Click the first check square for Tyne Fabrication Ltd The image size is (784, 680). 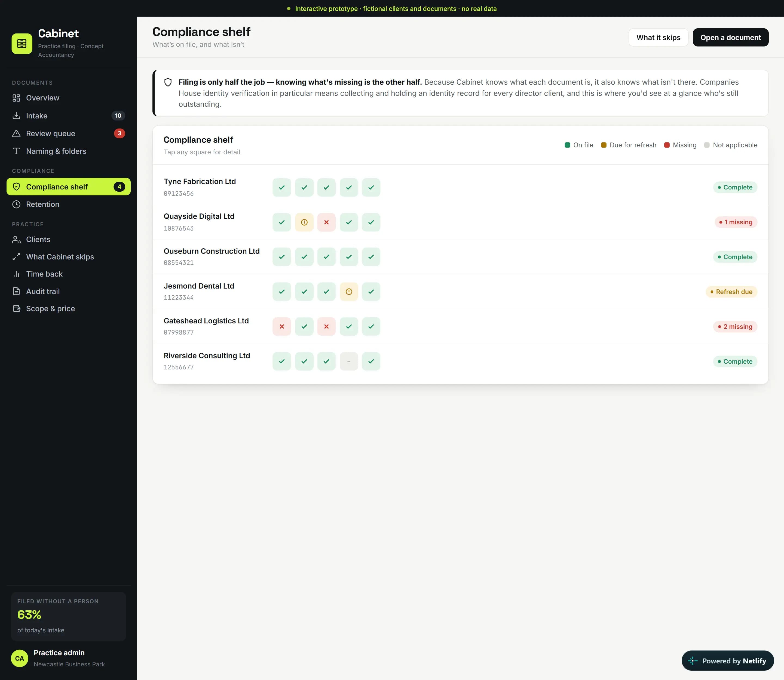(281, 188)
